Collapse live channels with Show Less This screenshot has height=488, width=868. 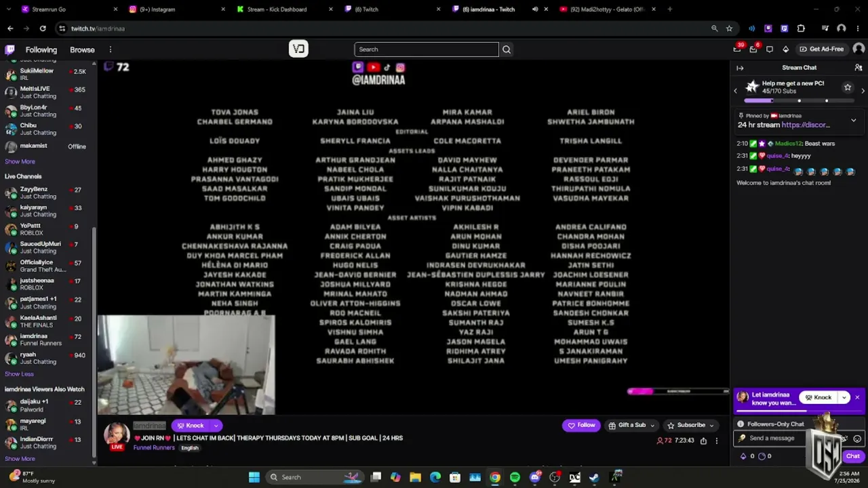click(x=19, y=374)
